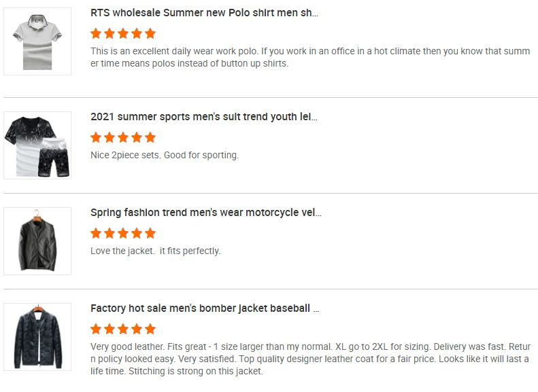Click the first star of the bomber jacket rating

click(96, 329)
